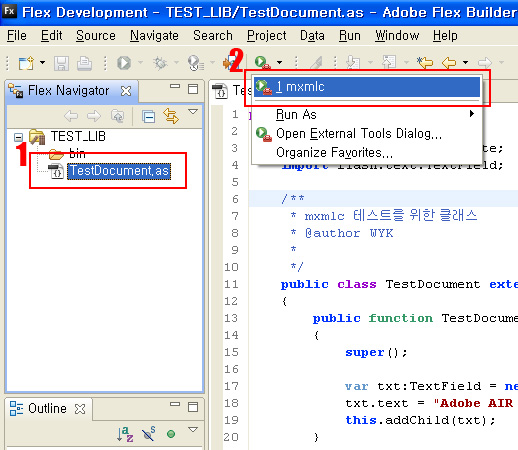Click the Last Edit Location icon
The image size is (518, 450).
click(x=425, y=62)
